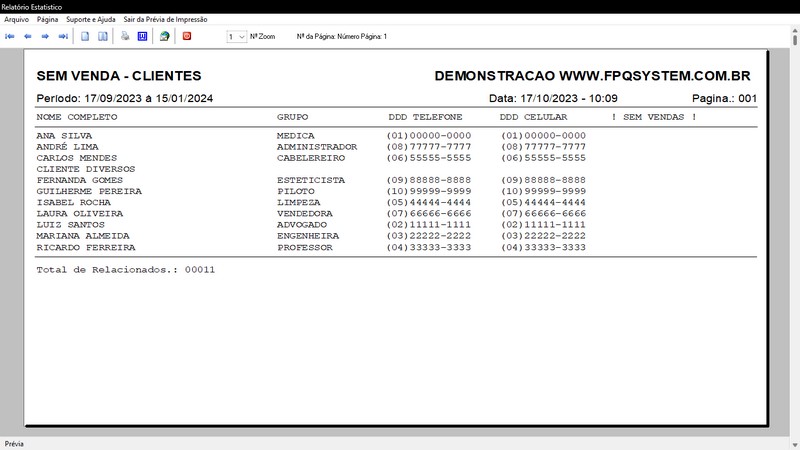Click the ADVOGADO group cell
Viewport: 800px width, 450px height.
[x=302, y=225]
